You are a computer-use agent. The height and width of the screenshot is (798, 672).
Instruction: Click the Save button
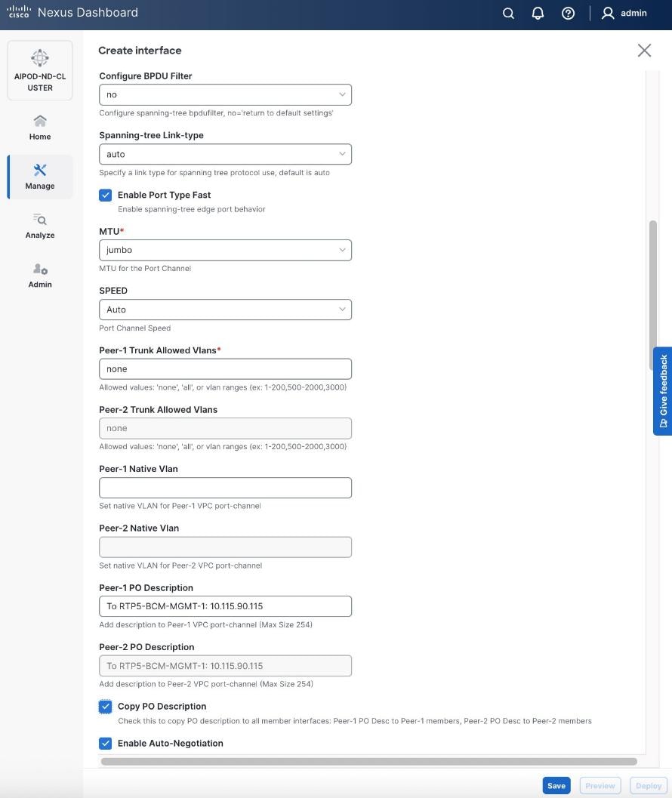[x=556, y=785]
